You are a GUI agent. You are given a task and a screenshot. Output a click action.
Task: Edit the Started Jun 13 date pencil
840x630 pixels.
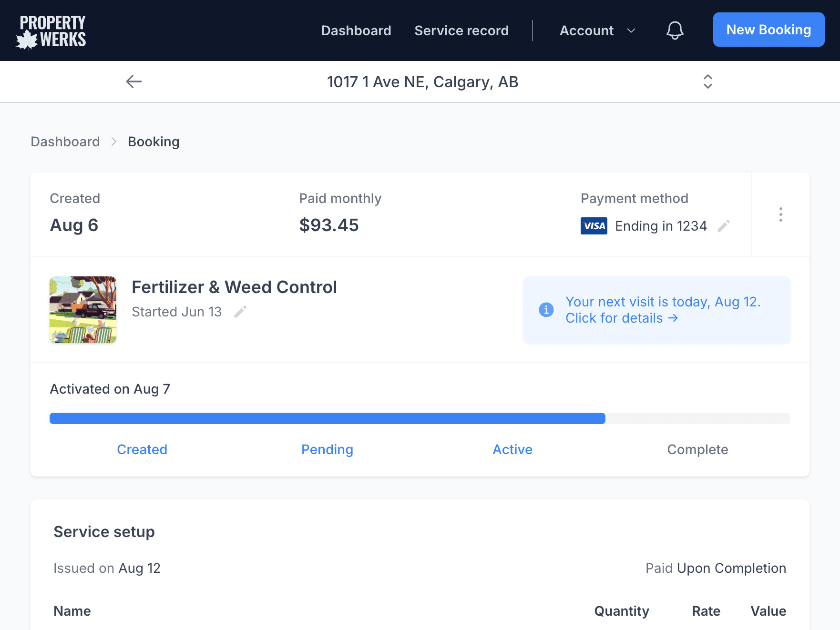(x=240, y=312)
